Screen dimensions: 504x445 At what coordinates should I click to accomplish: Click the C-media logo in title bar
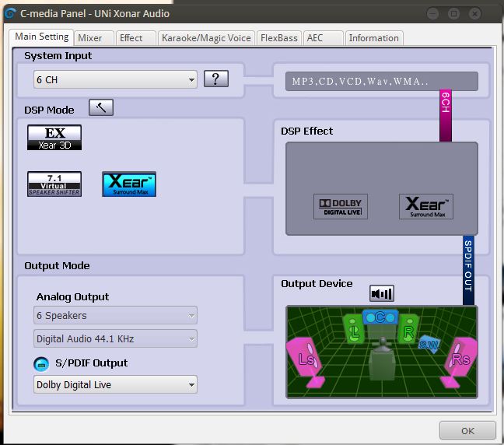[x=11, y=13]
